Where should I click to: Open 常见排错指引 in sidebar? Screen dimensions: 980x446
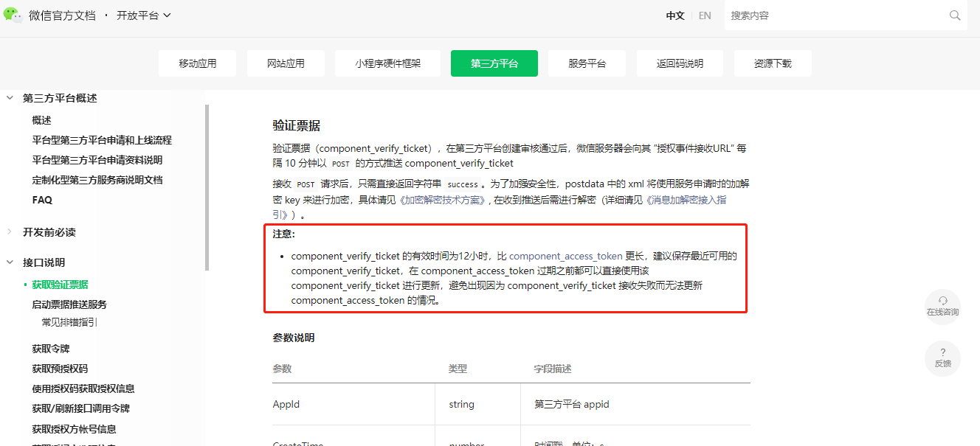click(x=69, y=322)
